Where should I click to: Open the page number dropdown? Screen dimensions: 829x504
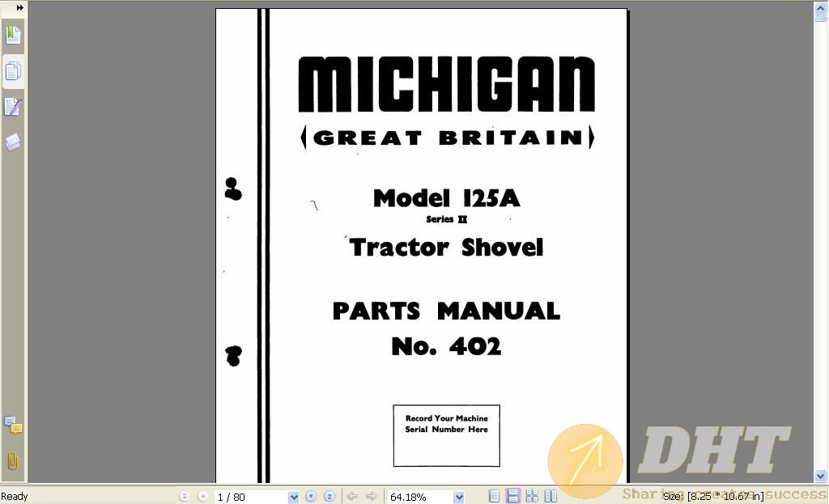point(293,498)
